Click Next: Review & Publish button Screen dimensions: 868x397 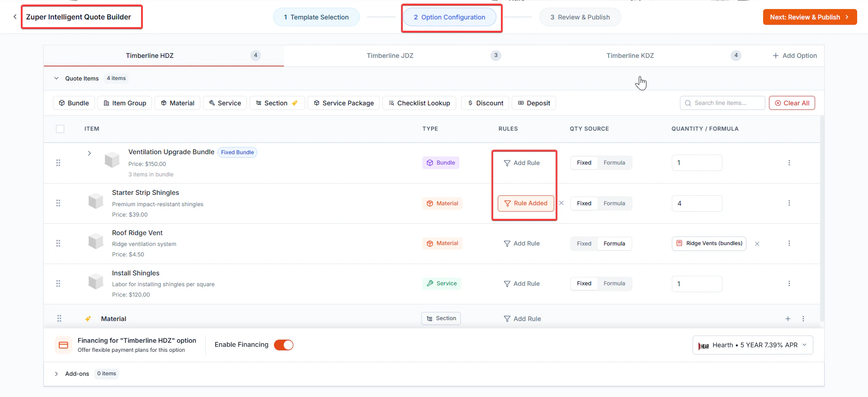click(810, 17)
